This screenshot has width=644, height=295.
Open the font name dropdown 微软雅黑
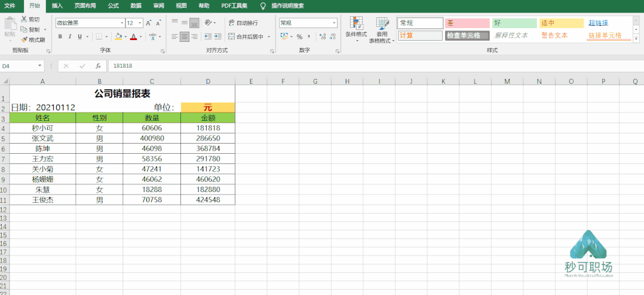tap(122, 23)
